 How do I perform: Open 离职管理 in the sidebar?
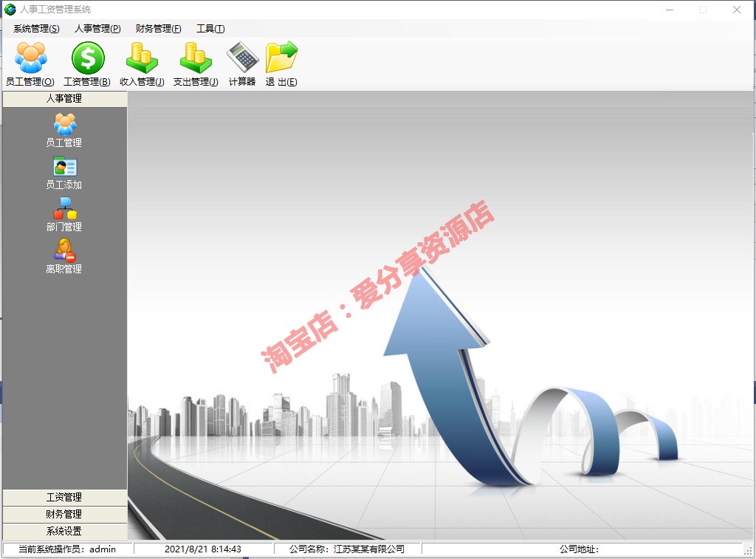64,256
